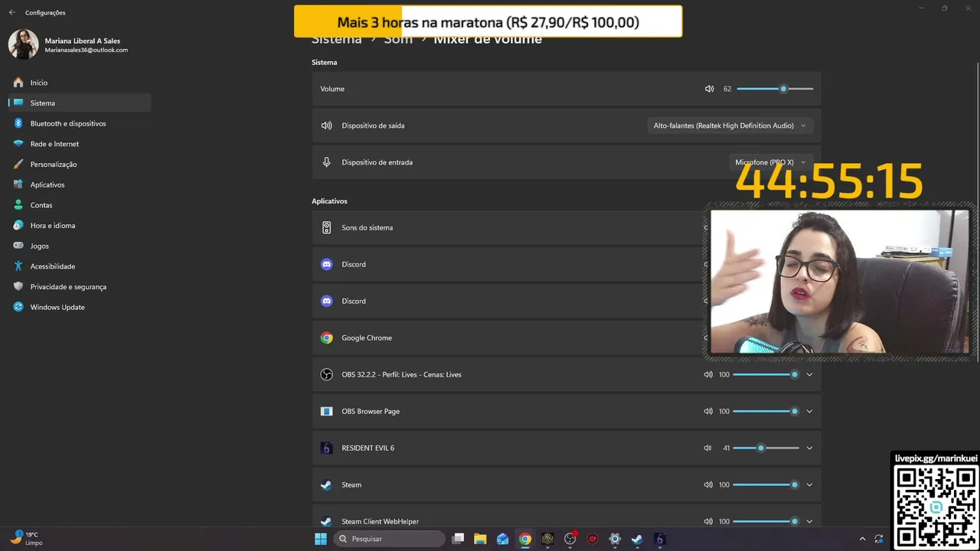
Task: Open the Dispositivo de saída dropdown
Action: (730, 126)
